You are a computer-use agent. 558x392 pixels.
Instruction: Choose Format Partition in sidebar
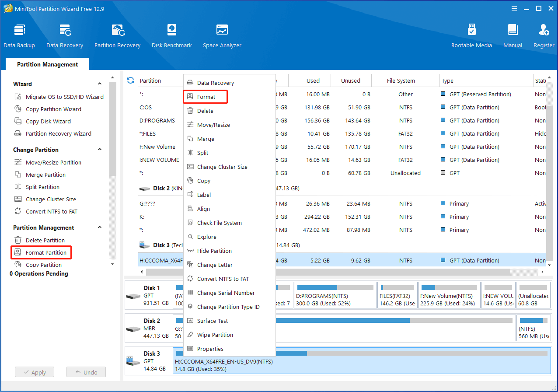coord(41,252)
